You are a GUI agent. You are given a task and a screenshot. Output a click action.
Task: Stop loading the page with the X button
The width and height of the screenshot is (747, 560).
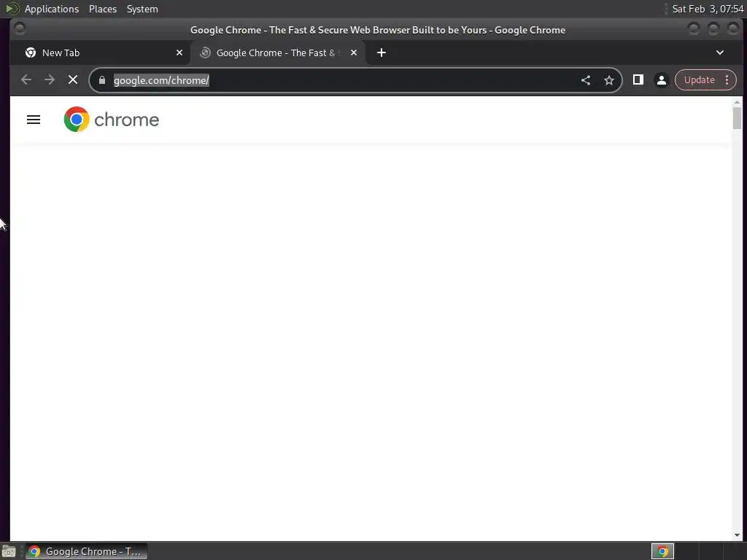[x=73, y=80]
